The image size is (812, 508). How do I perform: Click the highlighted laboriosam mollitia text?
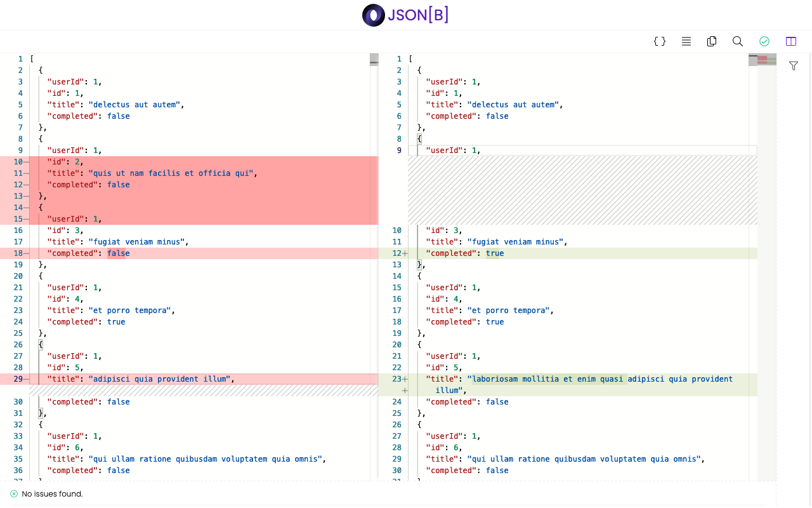click(x=546, y=378)
